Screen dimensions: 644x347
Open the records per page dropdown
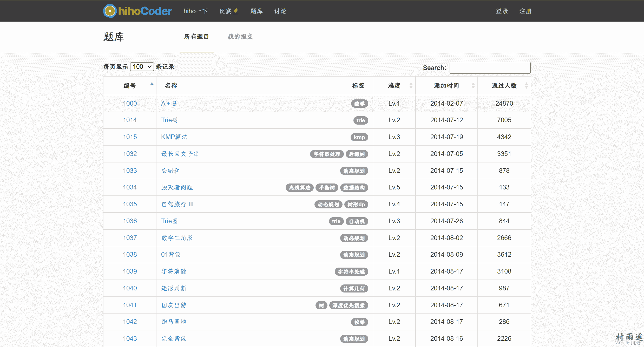[142, 67]
